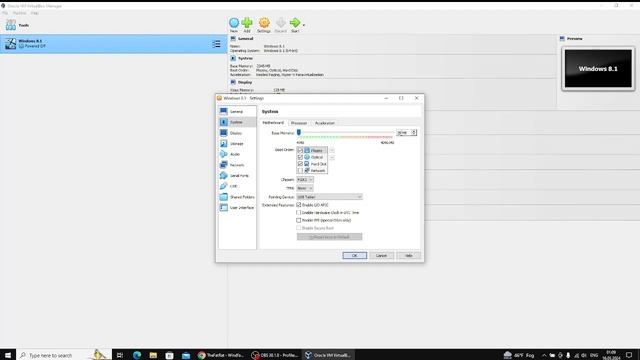Open the Pointing Device dropdown
Screen dimensions: 640x360
click(x=329, y=197)
